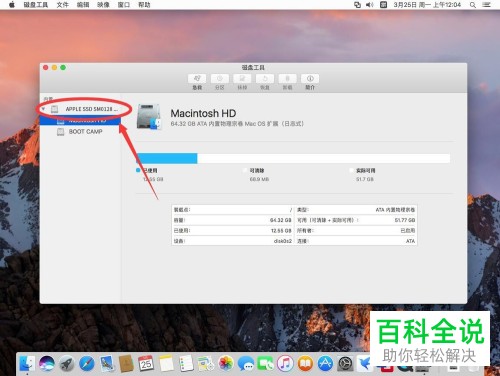Open Calendar icon showing 25
Image resolution: width=500 pixels, height=376 pixels.
pyautogui.click(x=146, y=363)
